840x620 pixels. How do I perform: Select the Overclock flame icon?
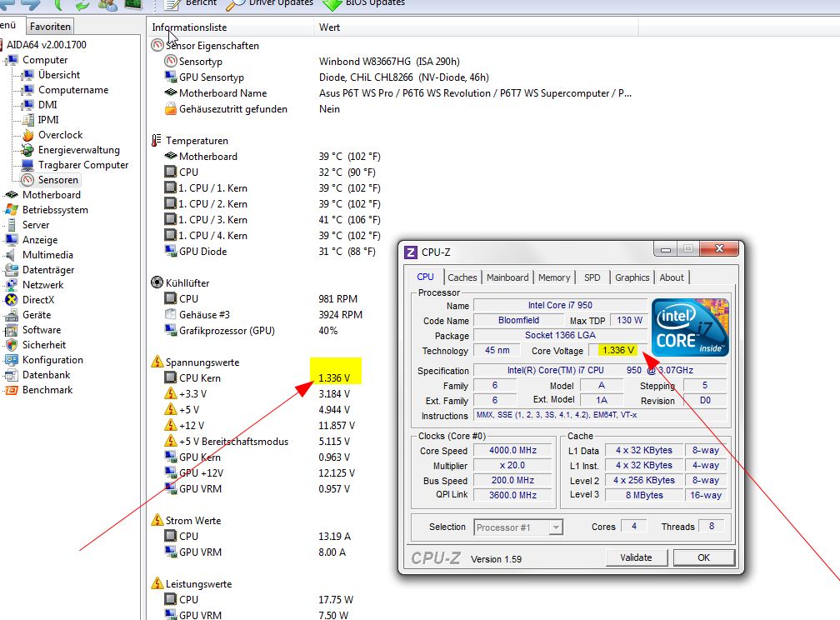[x=27, y=135]
